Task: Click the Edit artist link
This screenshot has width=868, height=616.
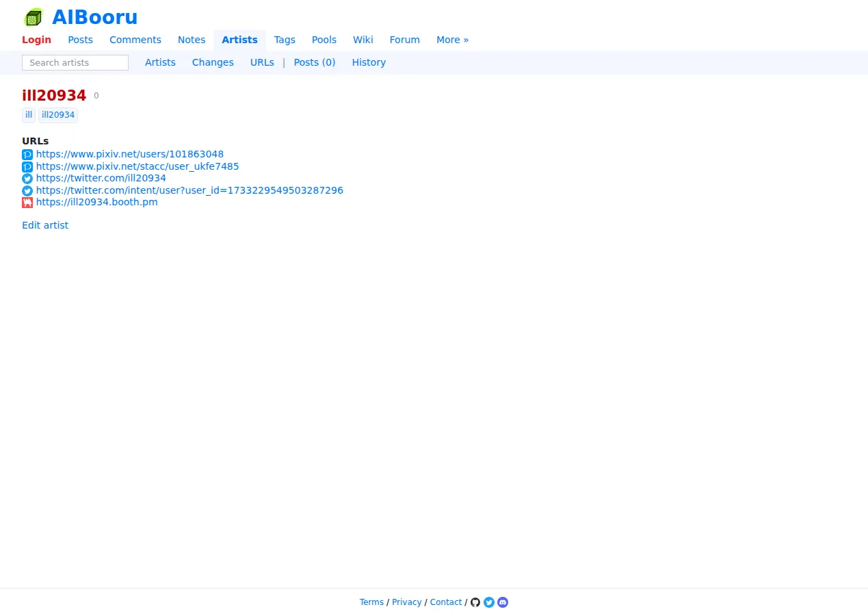Action: [45, 225]
